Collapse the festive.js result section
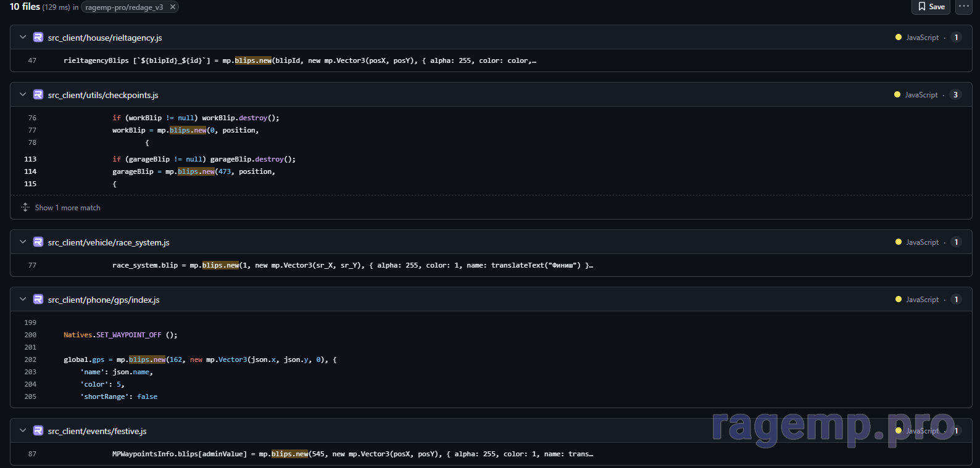980x468 pixels. pos(23,431)
